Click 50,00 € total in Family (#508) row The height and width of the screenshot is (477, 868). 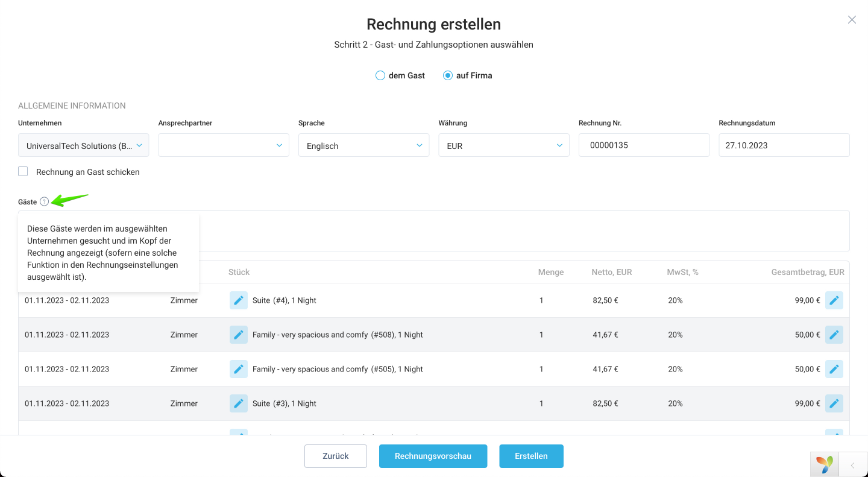pyautogui.click(x=807, y=335)
